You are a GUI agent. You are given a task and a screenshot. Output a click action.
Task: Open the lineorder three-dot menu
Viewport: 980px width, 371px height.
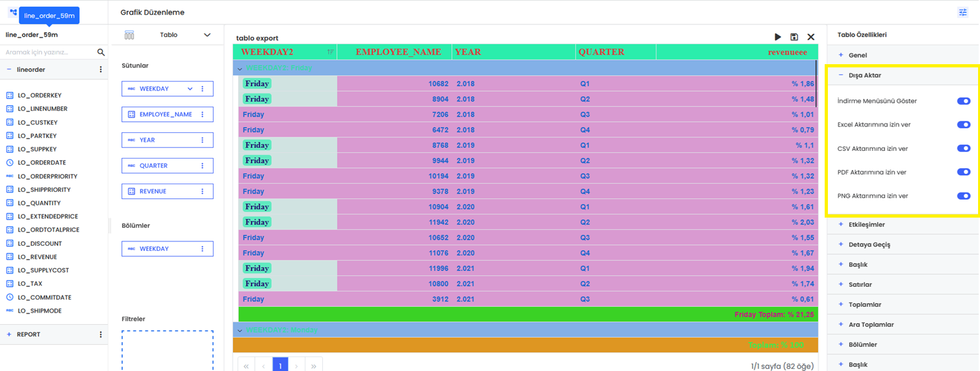(x=101, y=69)
